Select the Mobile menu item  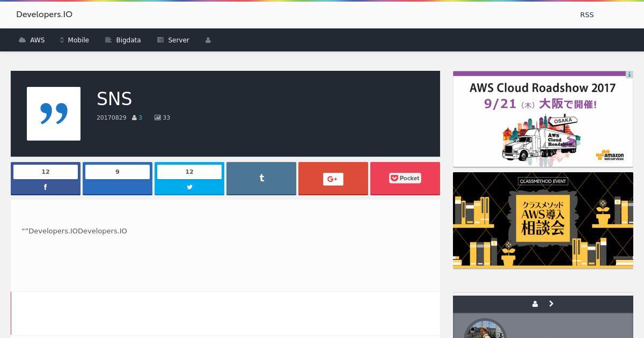click(75, 40)
